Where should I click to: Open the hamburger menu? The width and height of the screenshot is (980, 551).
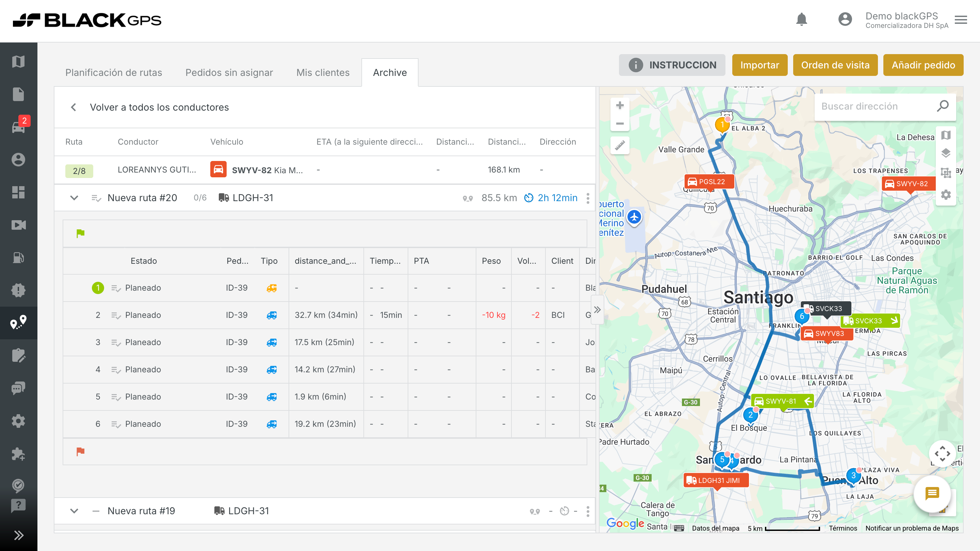961,20
